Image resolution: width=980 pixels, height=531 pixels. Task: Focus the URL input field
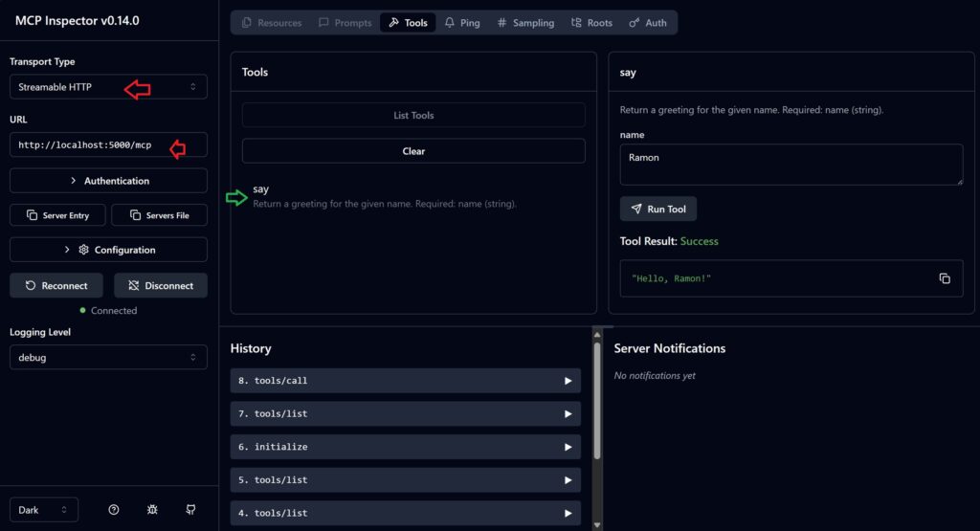108,144
